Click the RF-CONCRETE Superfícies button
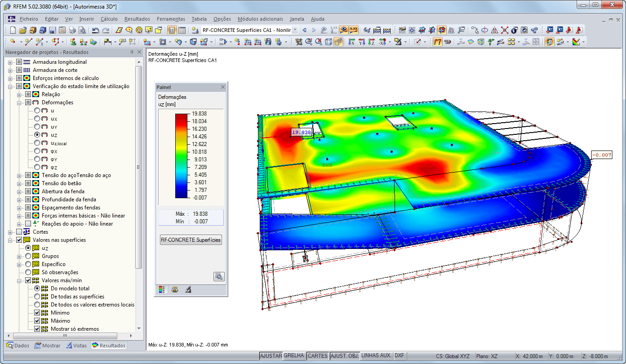The width and height of the screenshot is (626, 364). point(191,240)
